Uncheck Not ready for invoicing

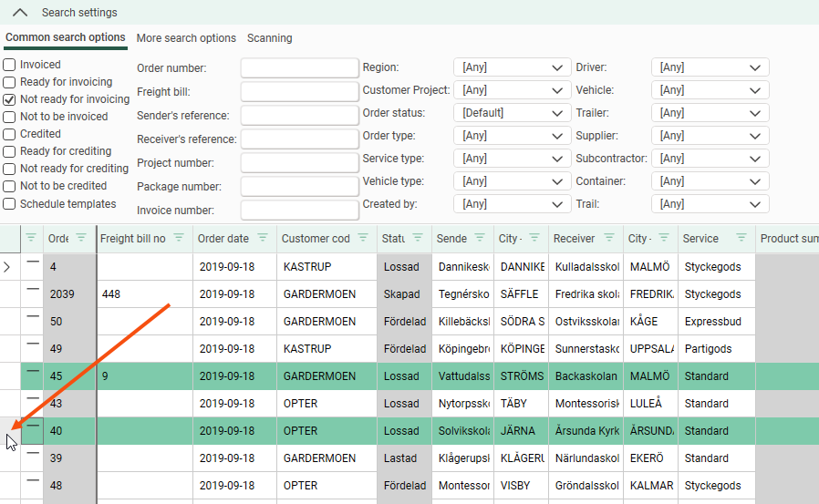click(9, 99)
